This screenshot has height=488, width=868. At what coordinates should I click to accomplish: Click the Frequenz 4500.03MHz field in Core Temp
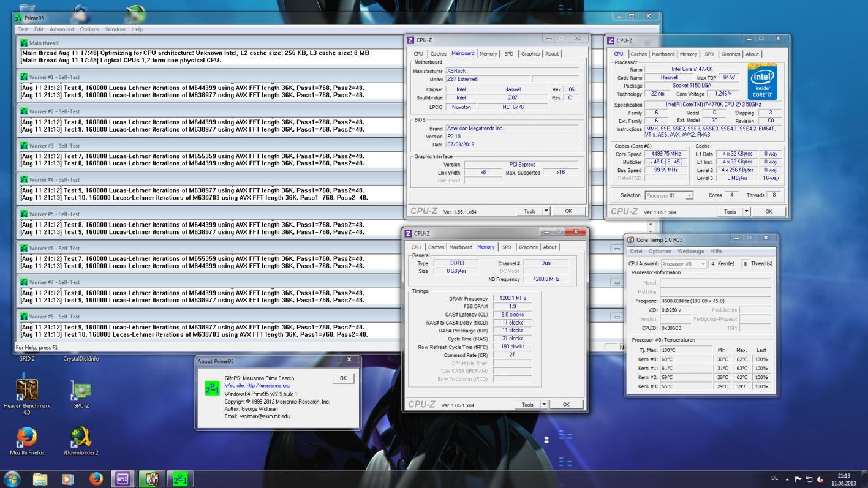tap(715, 301)
